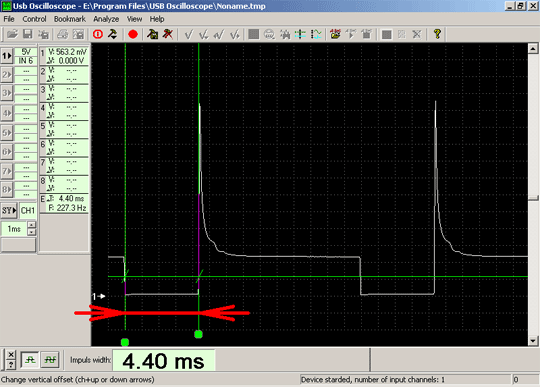This screenshot has width=540, height=387.
Task: Open the Bookmark menu
Action: coord(70,19)
